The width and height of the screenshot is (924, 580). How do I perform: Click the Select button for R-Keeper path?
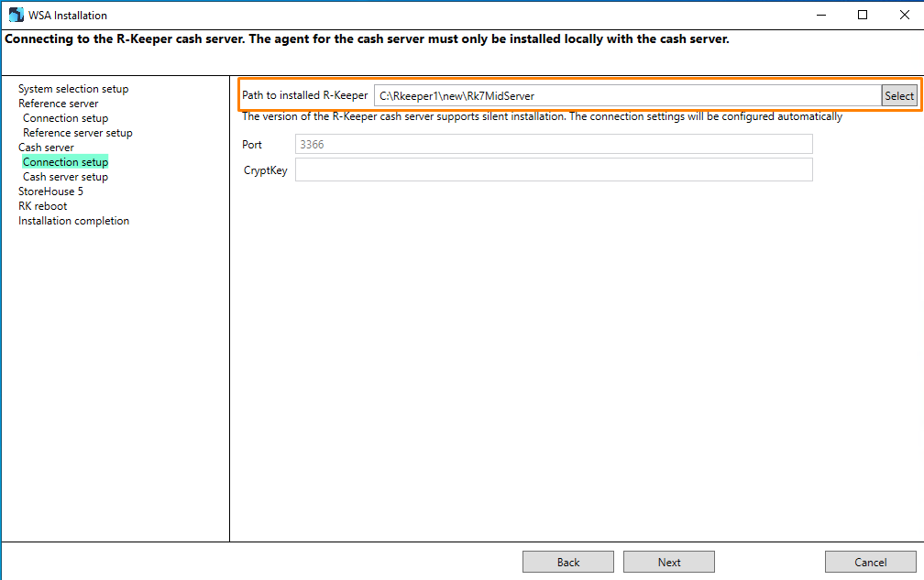point(898,95)
